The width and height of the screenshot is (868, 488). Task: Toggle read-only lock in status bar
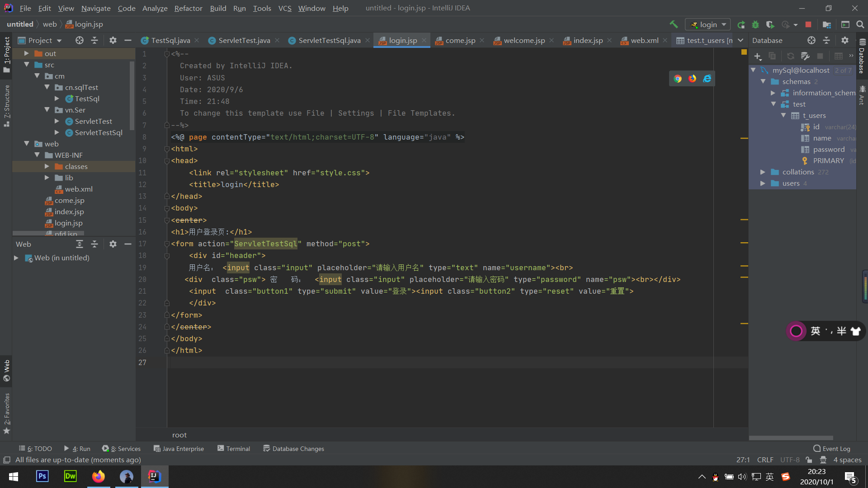[x=809, y=460]
